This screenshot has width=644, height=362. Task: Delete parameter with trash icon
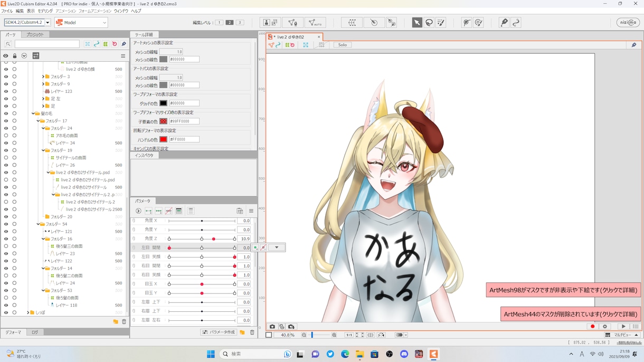(252, 332)
